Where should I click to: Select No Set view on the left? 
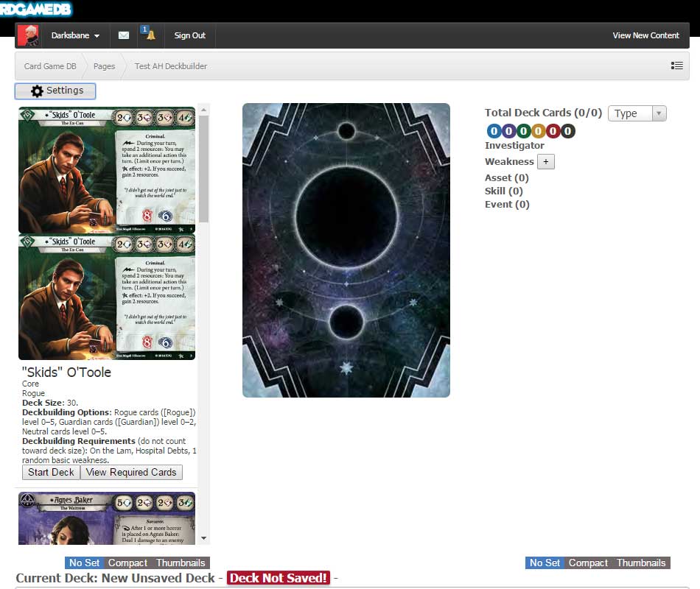click(x=85, y=562)
